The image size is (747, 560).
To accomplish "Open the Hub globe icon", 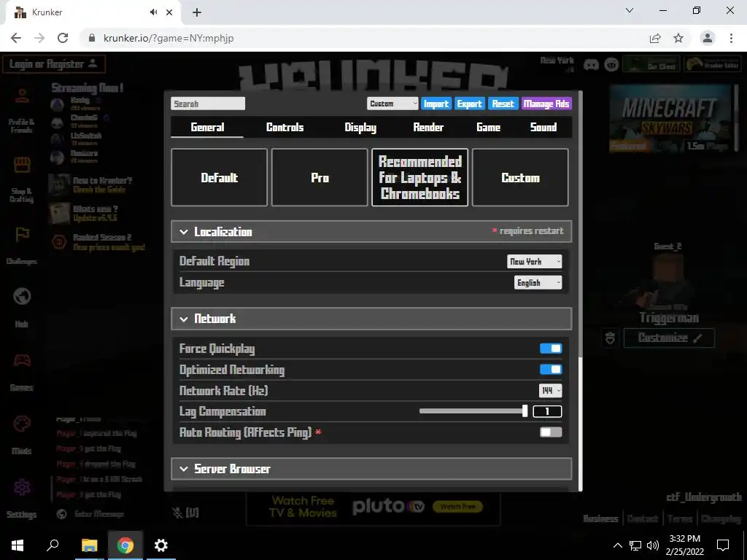I will tap(22, 296).
